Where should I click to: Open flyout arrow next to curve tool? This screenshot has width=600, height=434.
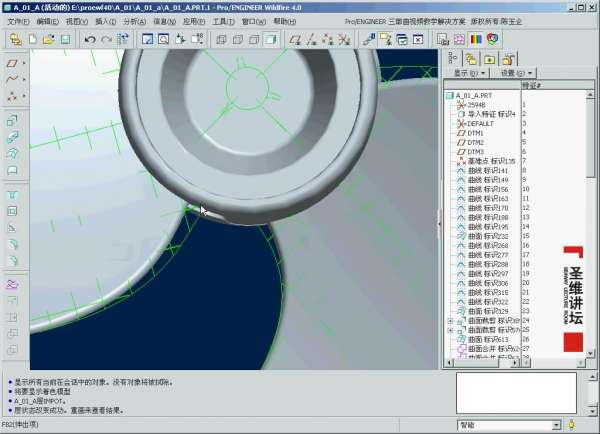pos(24,79)
